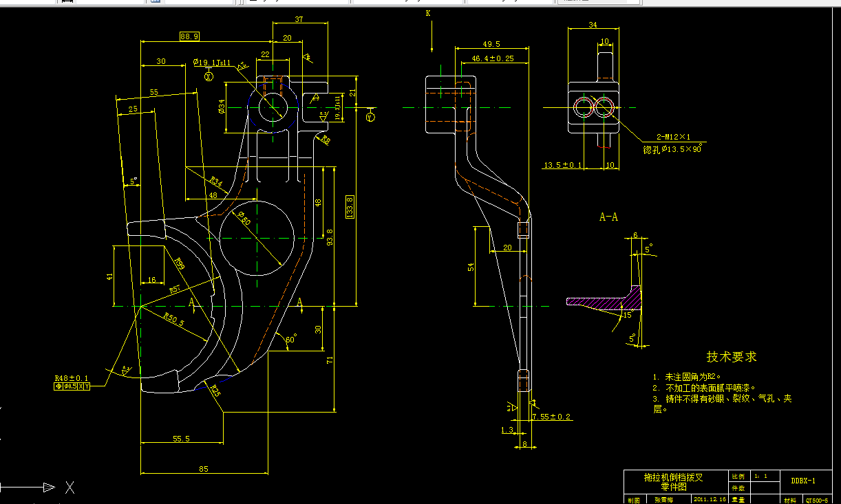Select the Ø19.1Js11 hole callout
841x504 pixels.
212,63
